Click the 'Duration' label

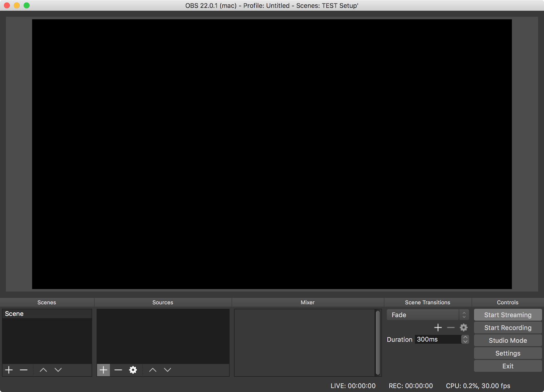[400, 339]
